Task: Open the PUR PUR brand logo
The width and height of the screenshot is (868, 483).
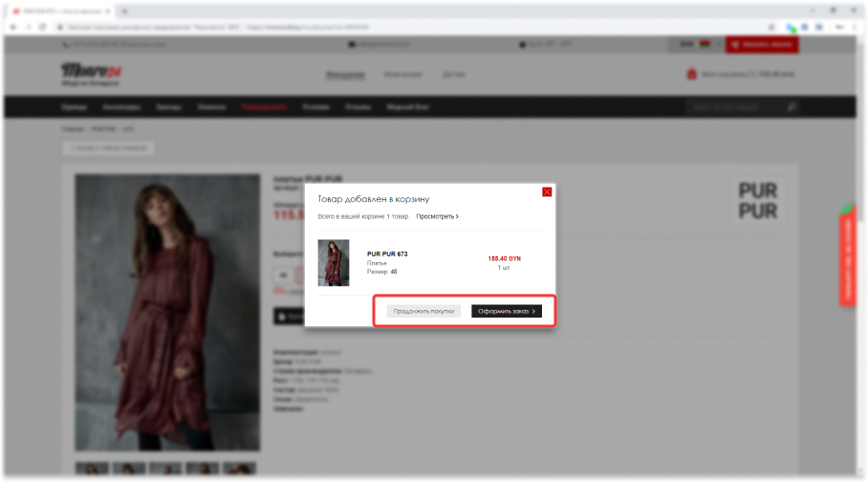Action: point(758,201)
